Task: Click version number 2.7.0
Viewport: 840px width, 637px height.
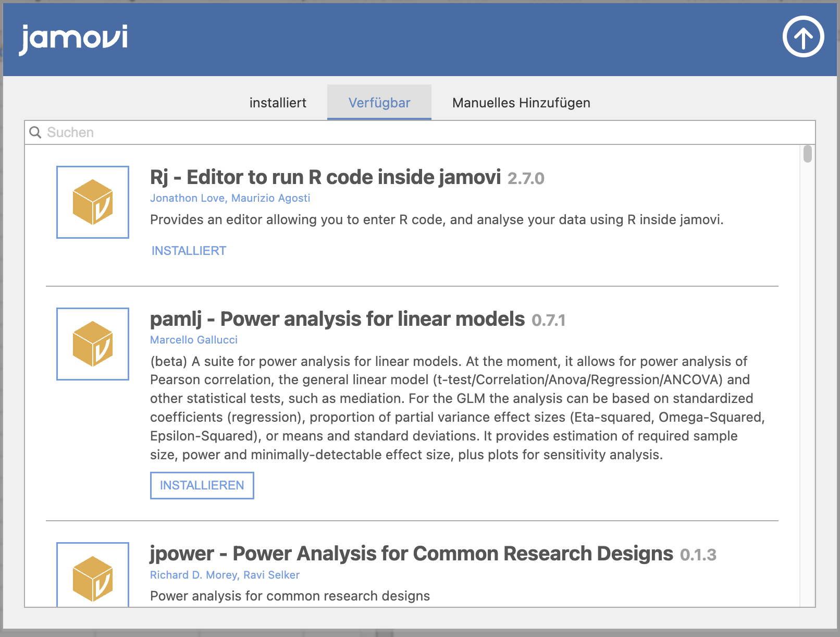Action: click(526, 178)
